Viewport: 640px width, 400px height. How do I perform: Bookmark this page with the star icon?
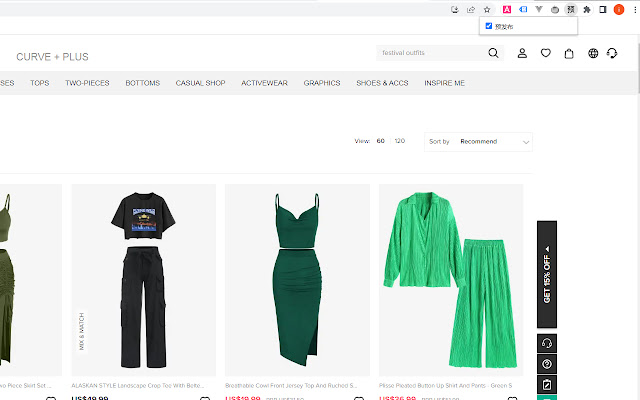pos(487,9)
